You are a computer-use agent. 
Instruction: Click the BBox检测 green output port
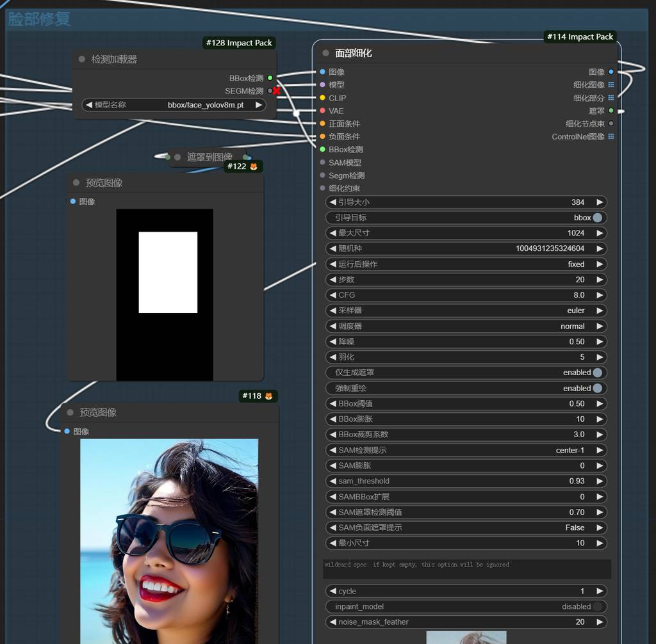[x=270, y=78]
